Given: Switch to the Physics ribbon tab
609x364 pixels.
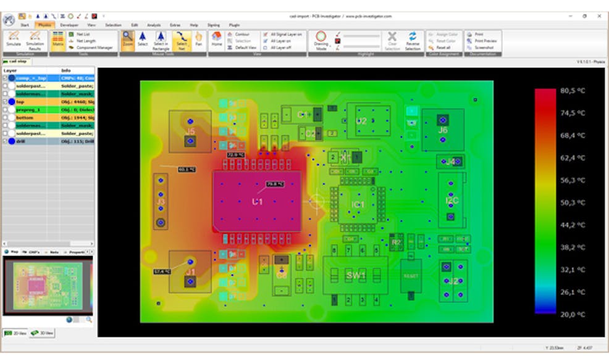Looking at the screenshot, I should pyautogui.click(x=46, y=25).
